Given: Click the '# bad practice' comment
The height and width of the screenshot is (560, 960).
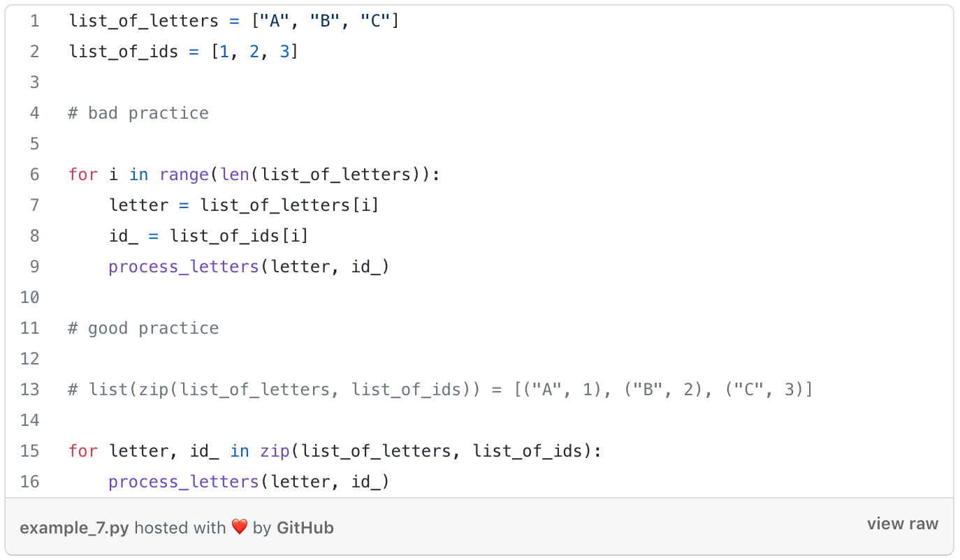Looking at the screenshot, I should click(x=138, y=113).
